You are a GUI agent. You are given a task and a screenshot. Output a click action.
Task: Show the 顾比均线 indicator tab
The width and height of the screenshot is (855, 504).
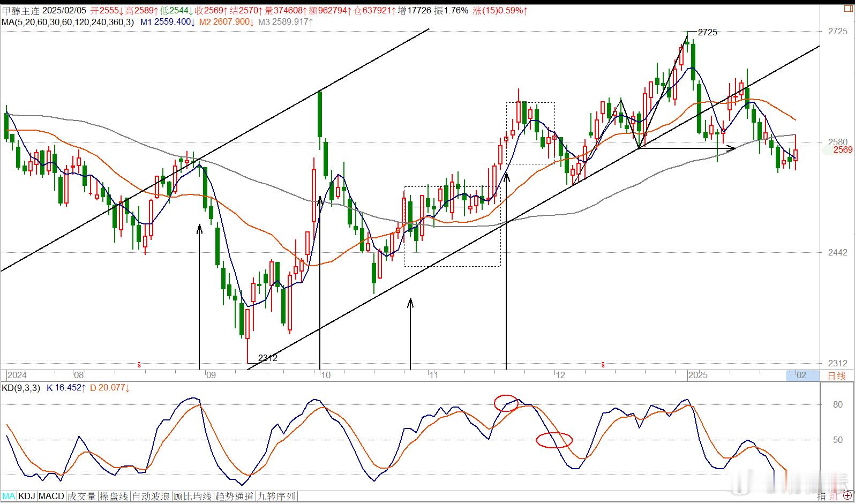(193, 496)
